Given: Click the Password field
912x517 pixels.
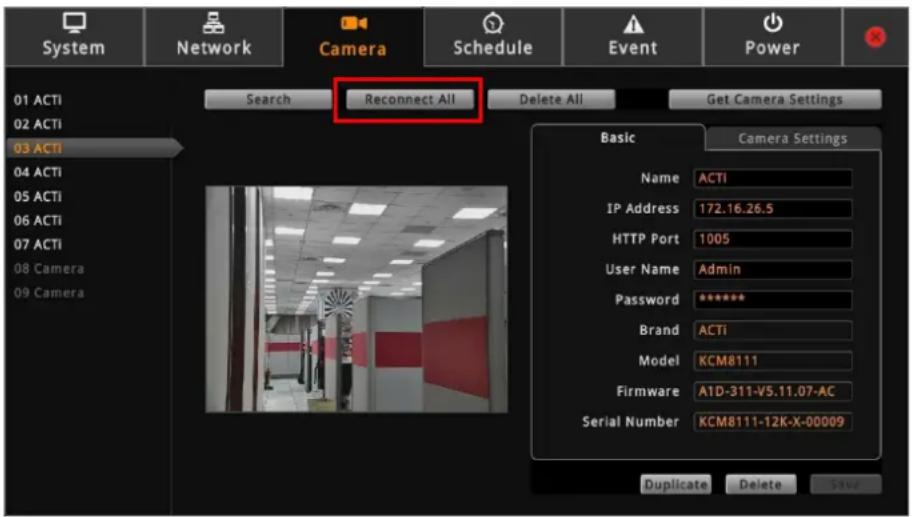Looking at the screenshot, I should point(773,299).
